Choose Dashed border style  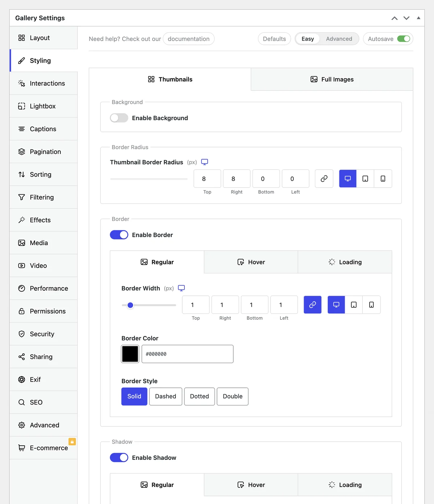tap(166, 396)
